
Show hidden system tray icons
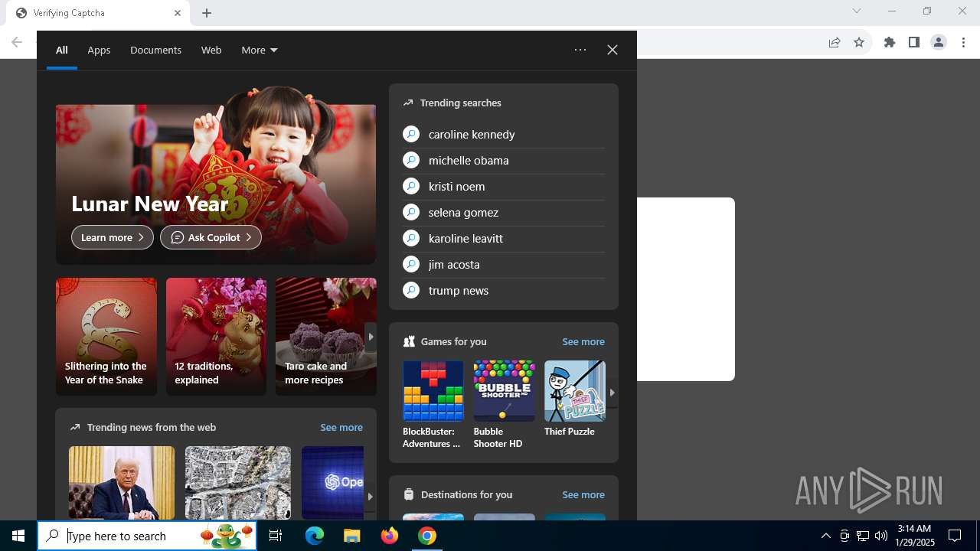[x=825, y=536]
